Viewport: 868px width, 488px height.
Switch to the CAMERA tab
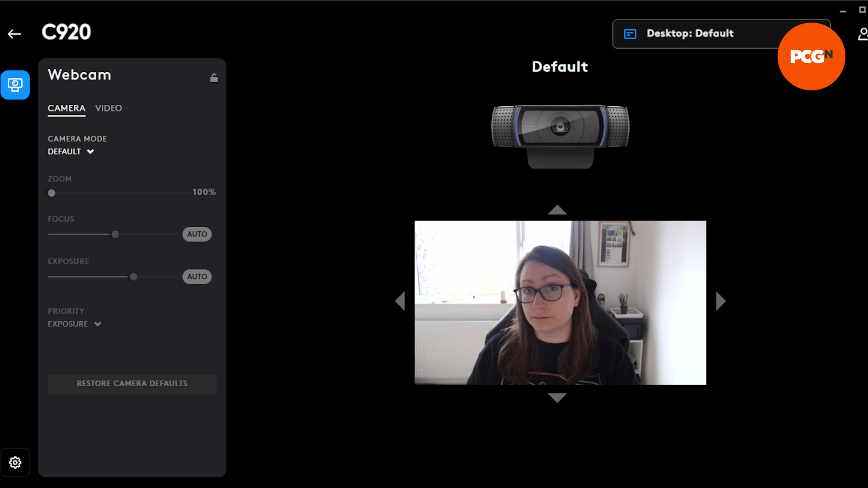(66, 108)
